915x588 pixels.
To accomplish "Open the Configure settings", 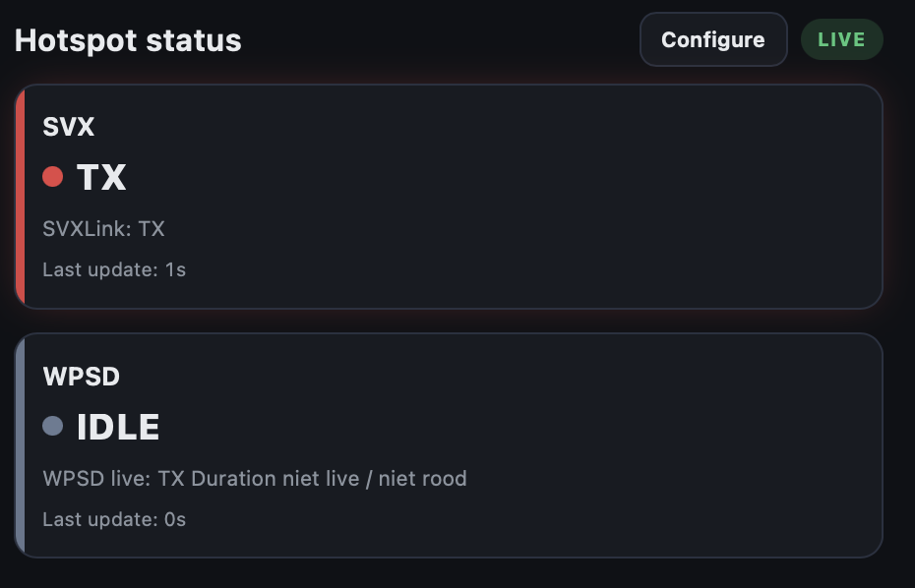I will (x=712, y=39).
